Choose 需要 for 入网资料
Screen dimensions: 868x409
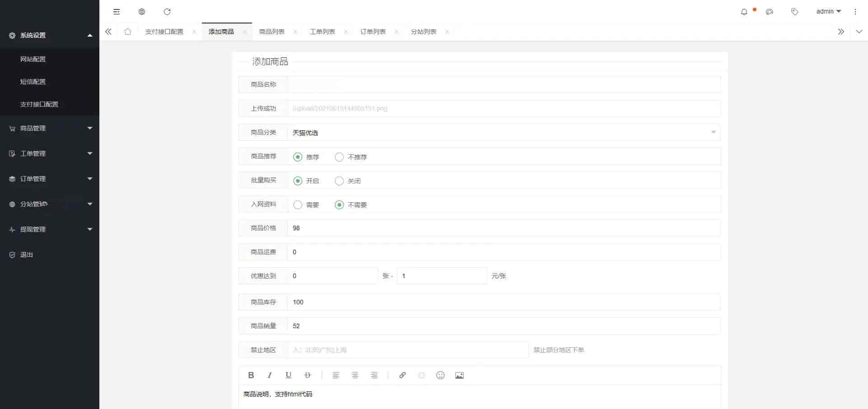(x=298, y=205)
